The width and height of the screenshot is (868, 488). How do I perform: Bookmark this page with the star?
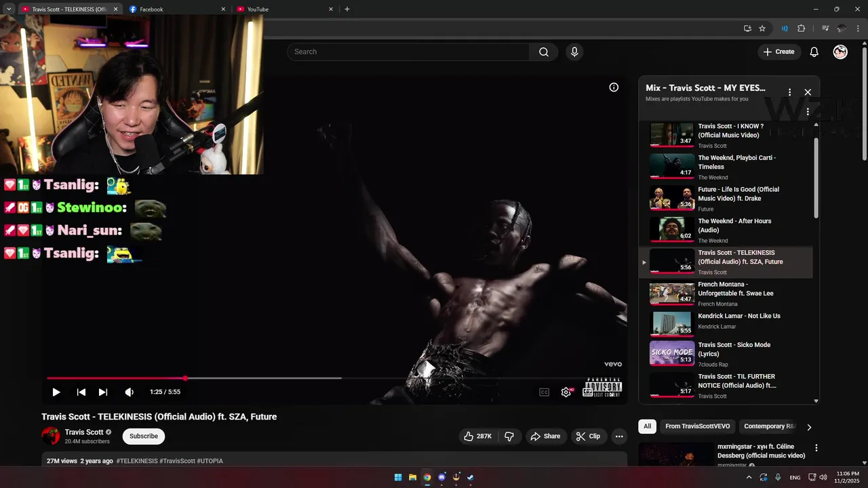[x=762, y=28]
